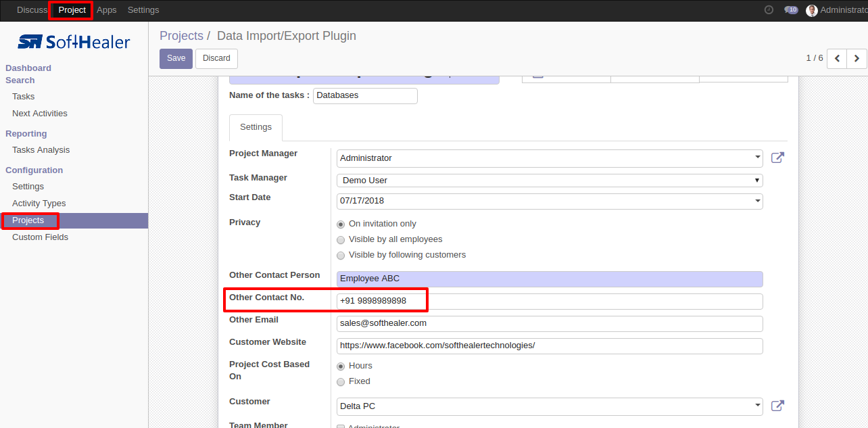Open Custom Fields in sidebar
Viewport: 868px width, 428px height.
pos(40,237)
